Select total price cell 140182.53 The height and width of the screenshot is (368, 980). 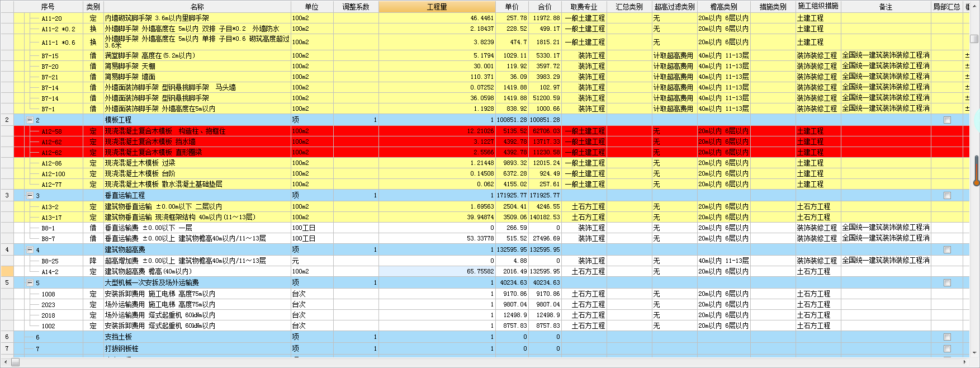tap(545, 217)
